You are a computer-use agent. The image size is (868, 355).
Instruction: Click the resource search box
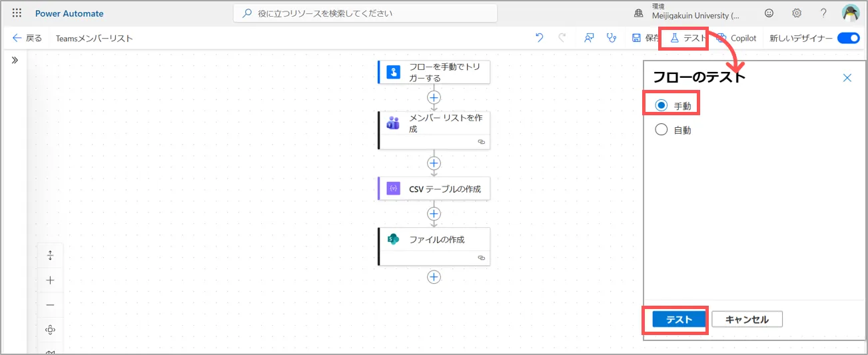[365, 13]
